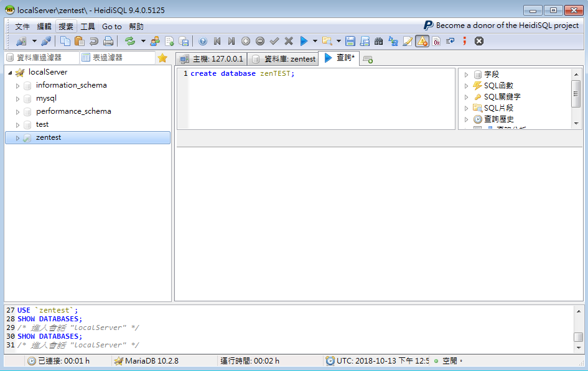The height and width of the screenshot is (371, 588).
Task: Click in the 資料庫過濾器 filter field
Action: [42, 58]
